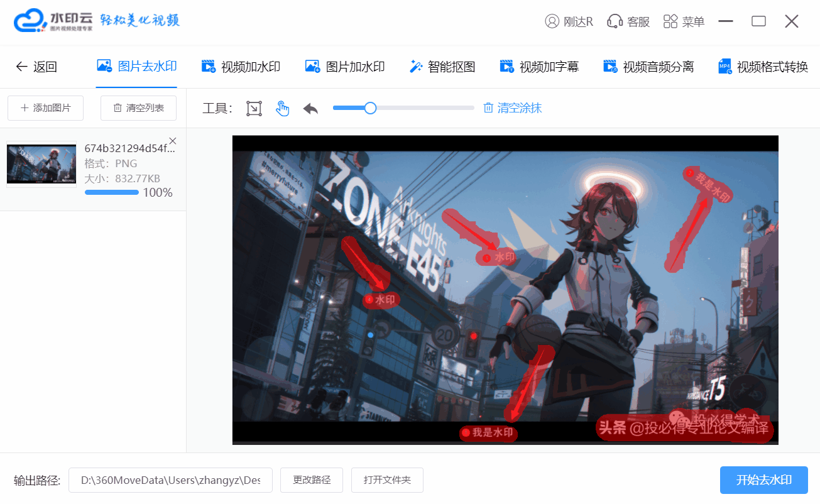Viewport: 820px width, 504px height.
Task: Click 打开文件夹 button
Action: coord(387,480)
